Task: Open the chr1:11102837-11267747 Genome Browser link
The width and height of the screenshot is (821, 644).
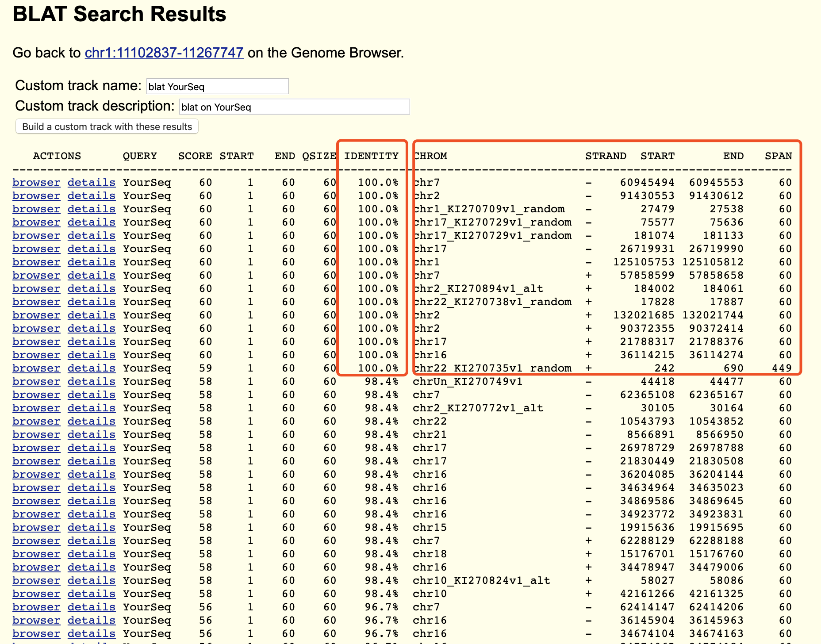Action: tap(164, 53)
